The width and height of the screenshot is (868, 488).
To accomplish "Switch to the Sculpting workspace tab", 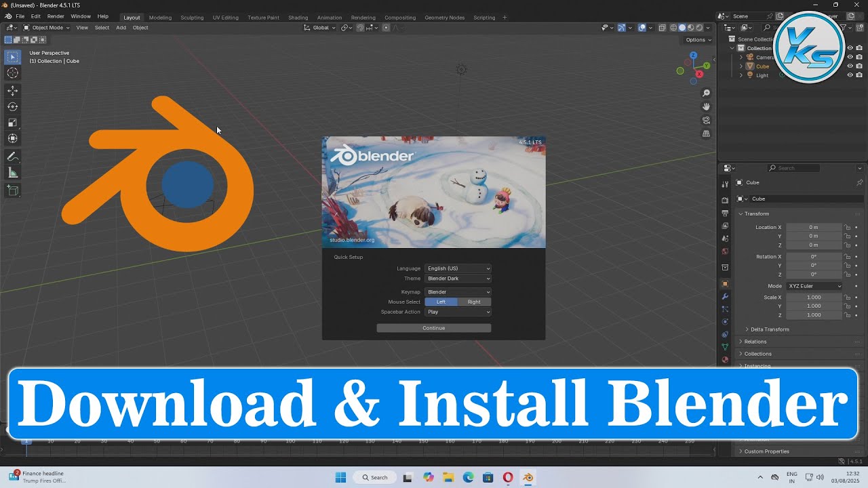I will 193,18.
